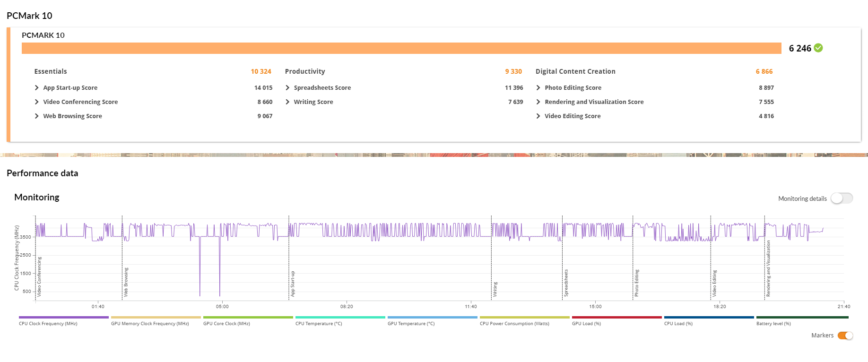Turn on the Monitoring details switch

pyautogui.click(x=842, y=198)
